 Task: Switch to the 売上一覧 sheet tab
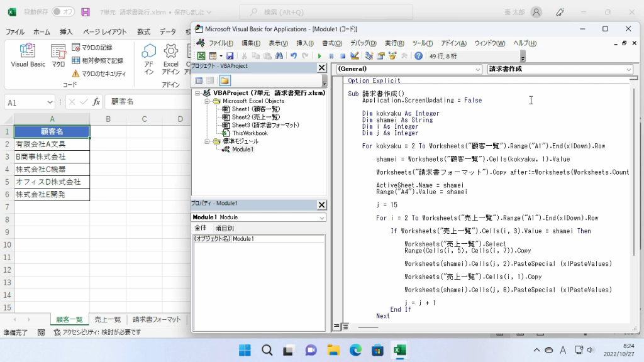click(x=108, y=319)
